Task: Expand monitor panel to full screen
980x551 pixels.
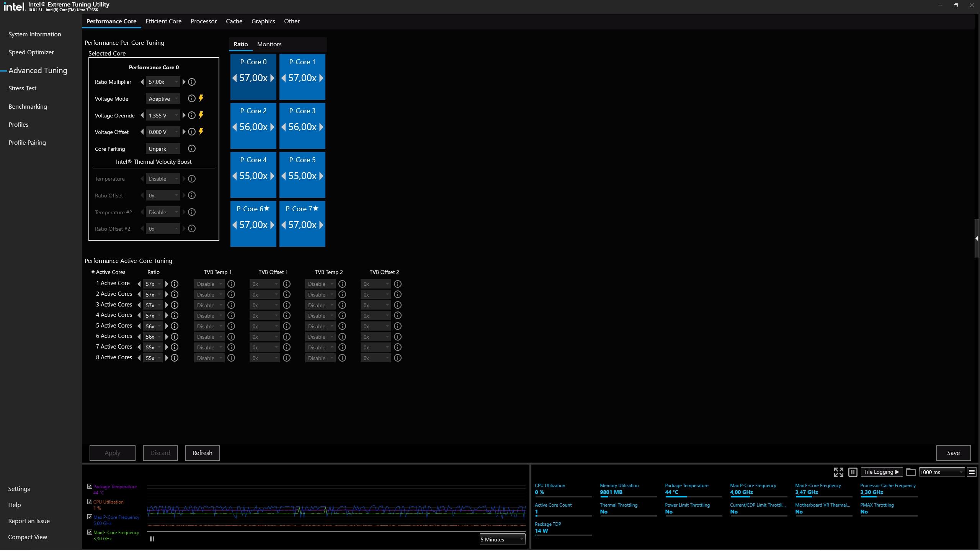Action: tap(838, 472)
